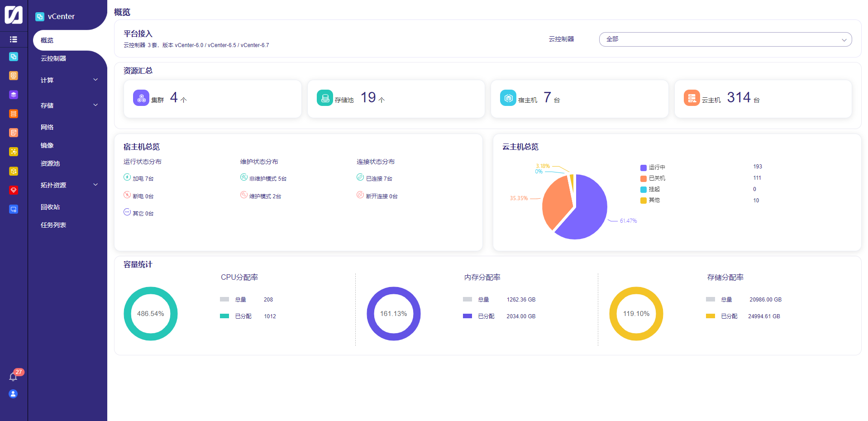Open the 回收站 menu item
Image resolution: width=868 pixels, height=421 pixels.
[50, 207]
